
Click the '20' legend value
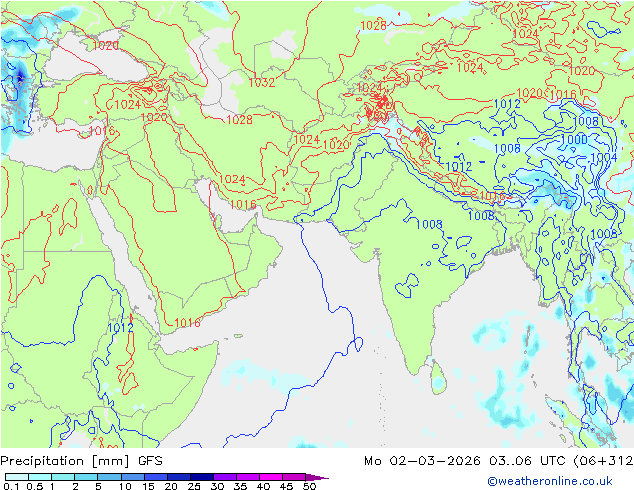click(x=171, y=486)
